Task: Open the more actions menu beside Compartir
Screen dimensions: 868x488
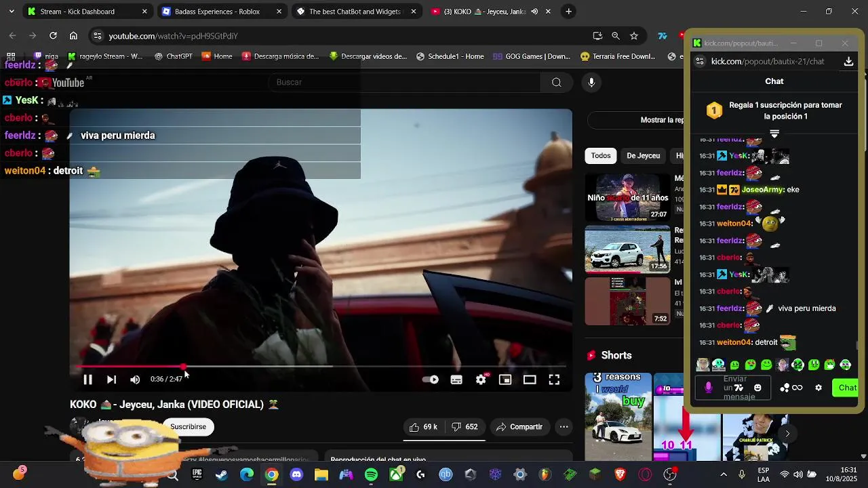Action: tap(564, 427)
